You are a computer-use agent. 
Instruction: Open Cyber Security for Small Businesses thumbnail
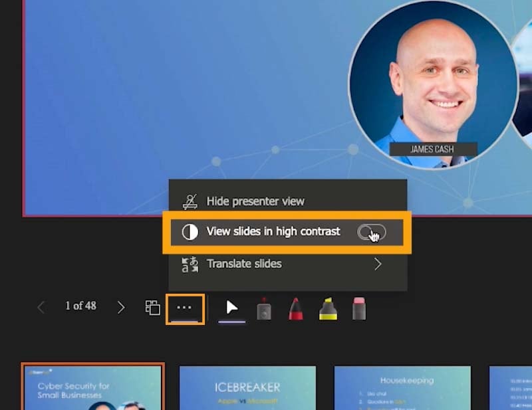point(93,387)
